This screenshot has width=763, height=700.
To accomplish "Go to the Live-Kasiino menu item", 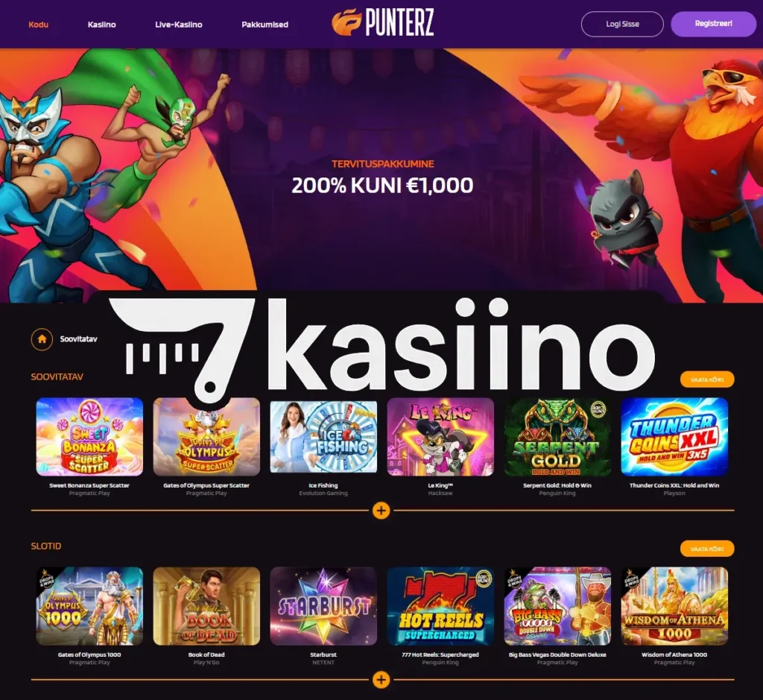I will [x=179, y=25].
